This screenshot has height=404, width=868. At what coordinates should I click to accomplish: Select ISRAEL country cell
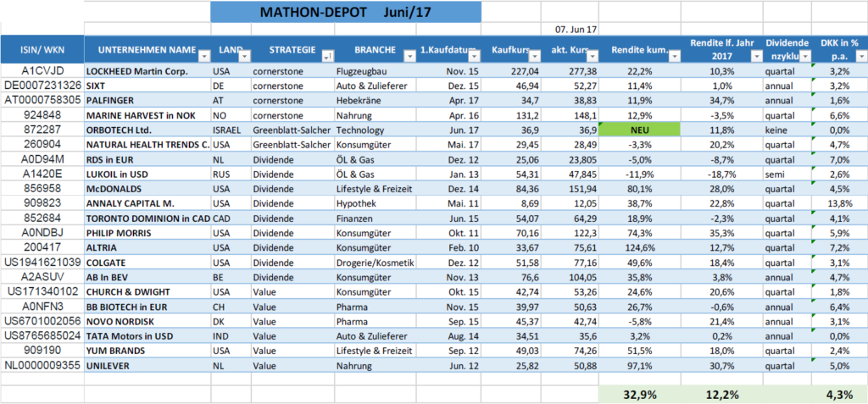231,130
